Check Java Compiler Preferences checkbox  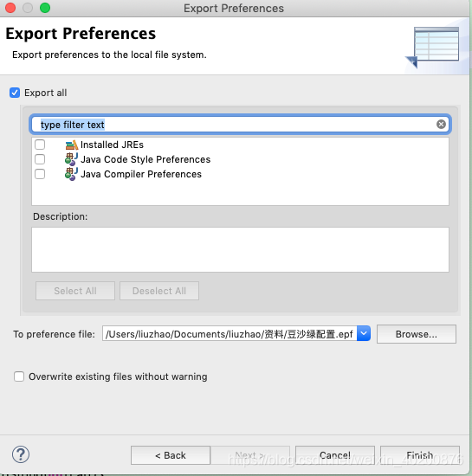pos(40,174)
